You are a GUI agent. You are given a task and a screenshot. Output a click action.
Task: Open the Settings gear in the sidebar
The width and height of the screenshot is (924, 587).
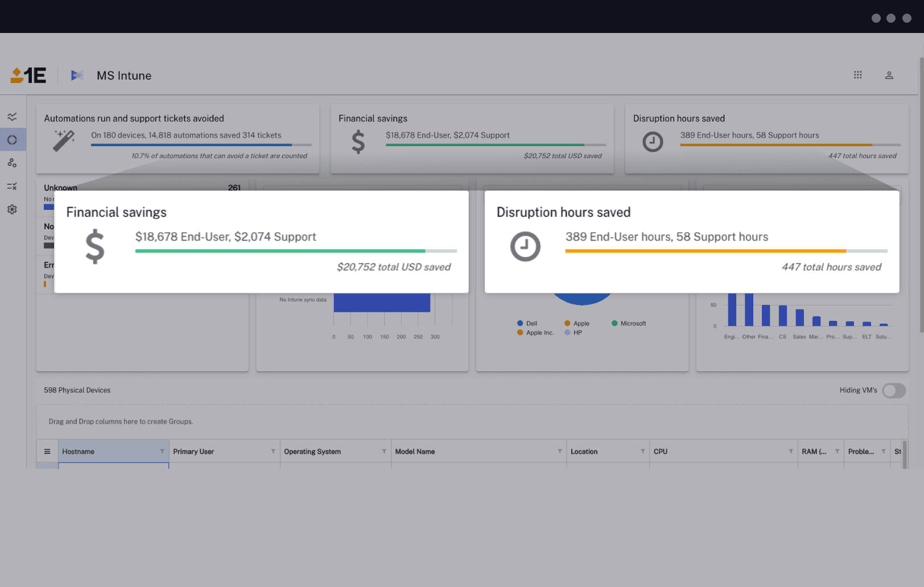coord(12,209)
